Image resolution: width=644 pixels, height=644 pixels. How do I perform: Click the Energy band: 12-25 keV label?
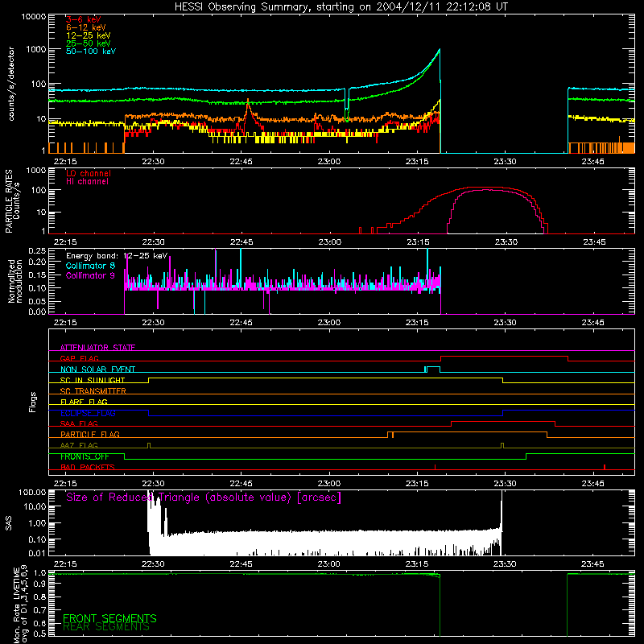tap(117, 256)
